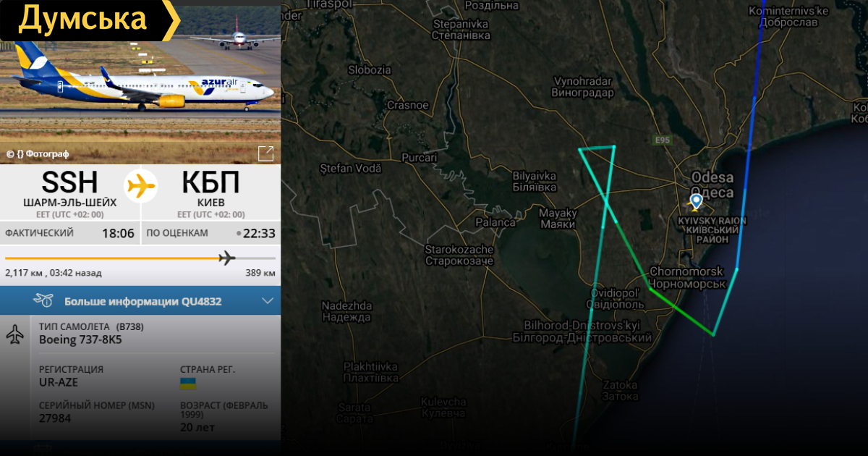This screenshot has height=456, width=868.
Task: Click the Chornomorsk city label on map
Action: [x=686, y=277]
